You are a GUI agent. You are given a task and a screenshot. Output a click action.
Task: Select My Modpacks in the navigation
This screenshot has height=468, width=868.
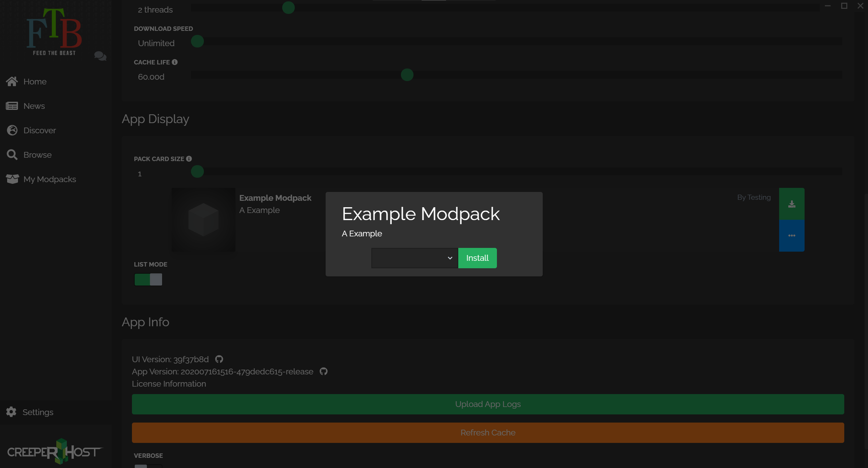(50, 179)
